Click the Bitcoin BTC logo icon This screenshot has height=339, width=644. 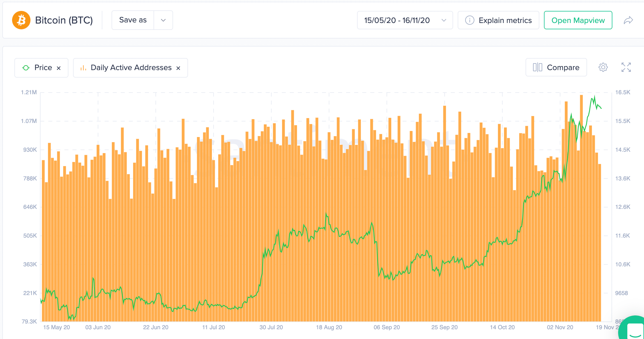pos(21,20)
